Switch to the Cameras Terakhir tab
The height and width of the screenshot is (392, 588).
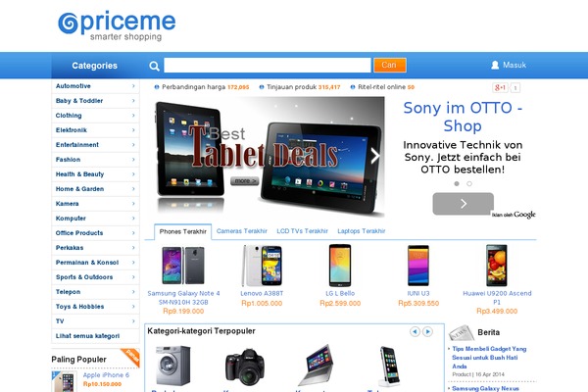242,231
